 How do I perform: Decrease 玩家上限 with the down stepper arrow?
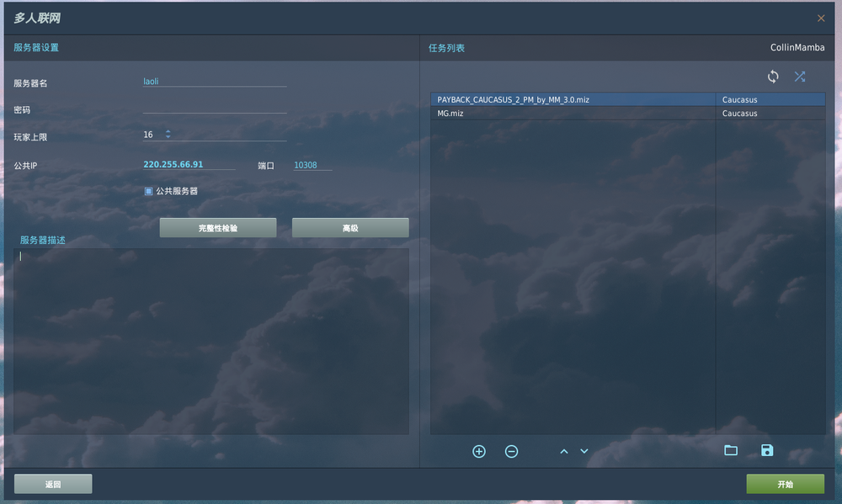168,137
